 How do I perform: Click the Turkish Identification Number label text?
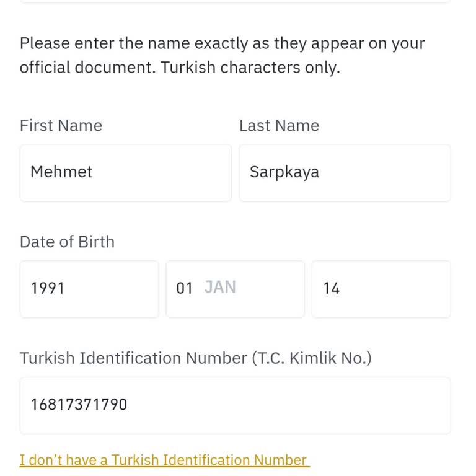pyautogui.click(x=195, y=358)
